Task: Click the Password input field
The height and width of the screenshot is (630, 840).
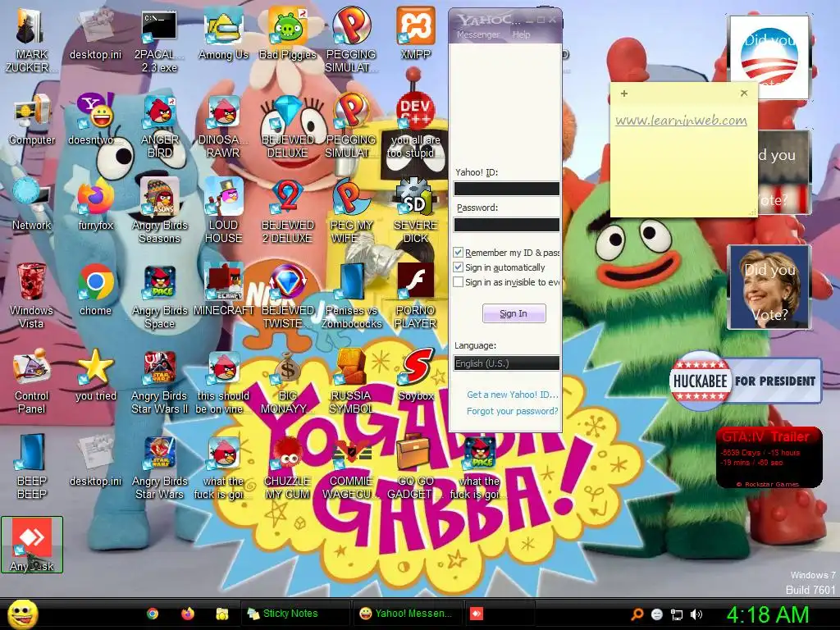Action: (x=506, y=225)
